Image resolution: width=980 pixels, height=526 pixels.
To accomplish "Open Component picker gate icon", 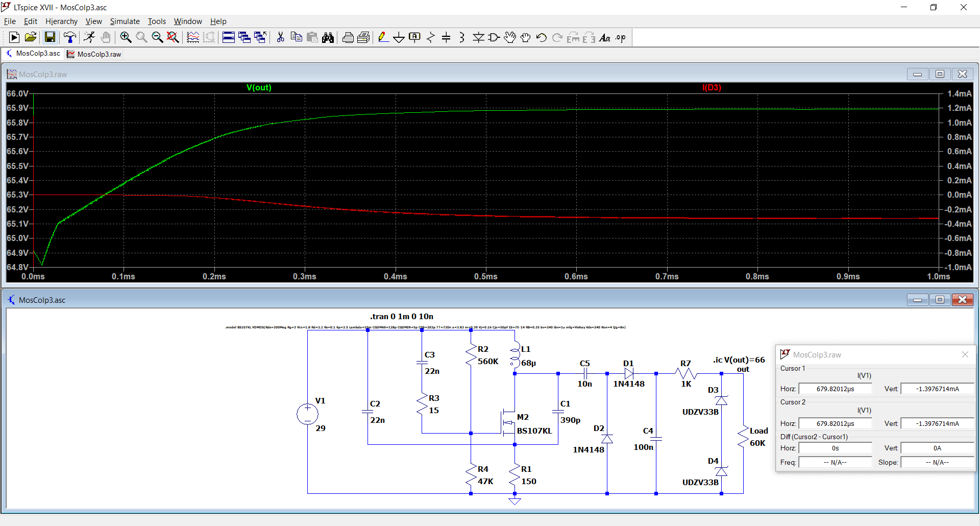I will click(494, 37).
